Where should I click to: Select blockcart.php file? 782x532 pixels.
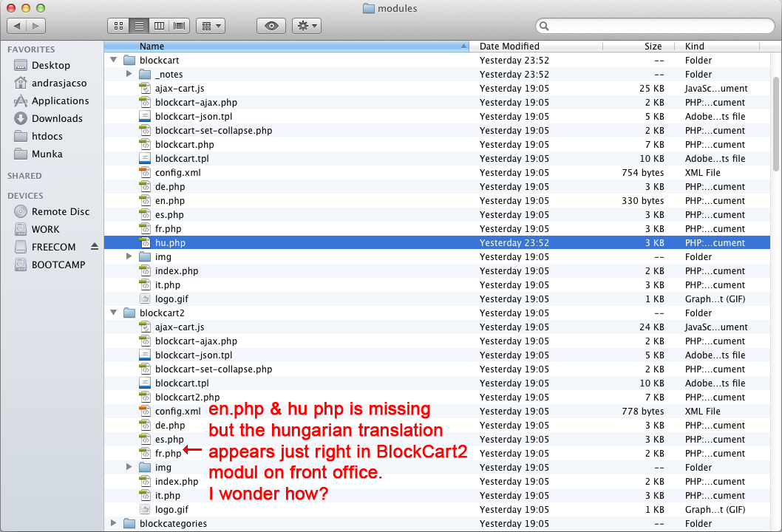437,145
